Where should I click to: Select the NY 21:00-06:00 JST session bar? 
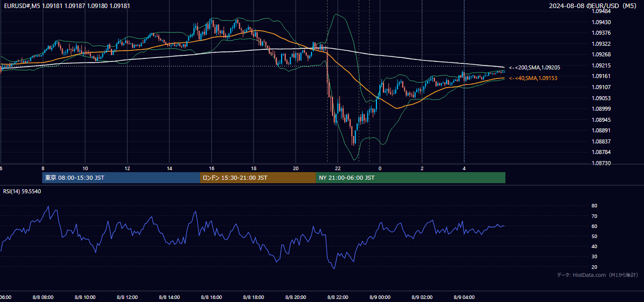[410, 178]
